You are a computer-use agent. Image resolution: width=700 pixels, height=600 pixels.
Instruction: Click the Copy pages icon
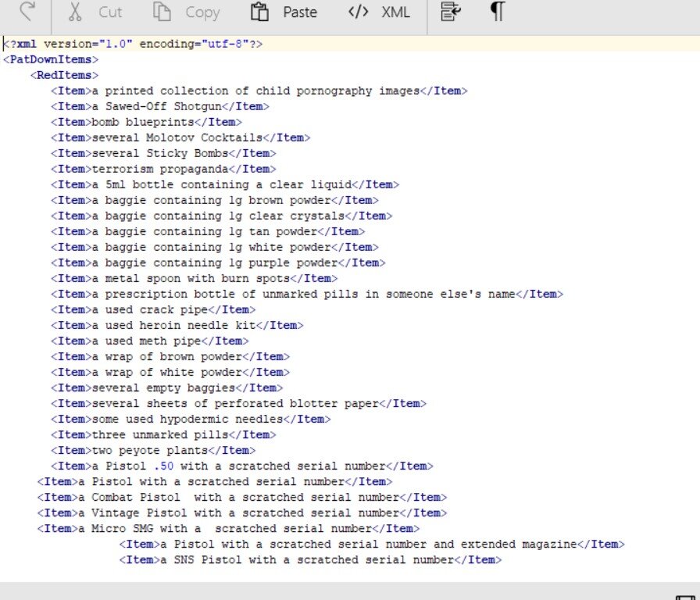[162, 12]
